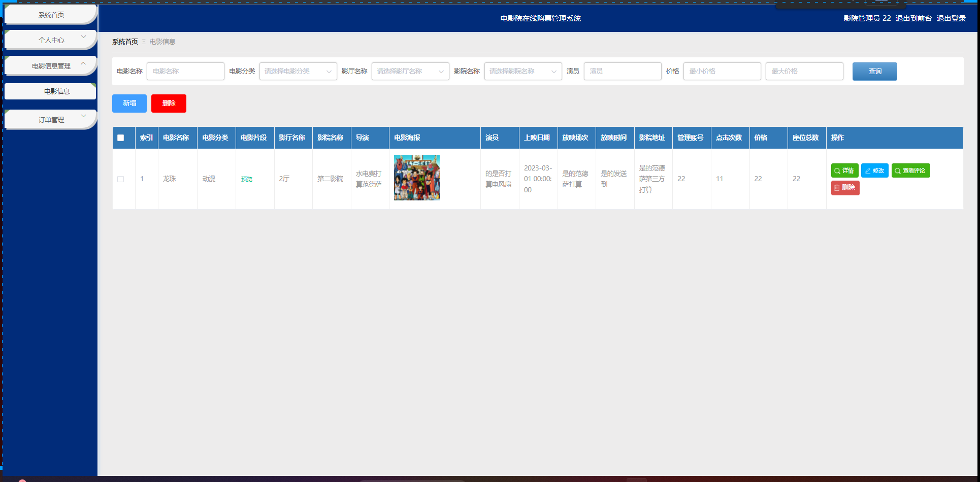Open the 龙珠 movie poster thumbnail
Screen dimensions: 980x482
[417, 178]
